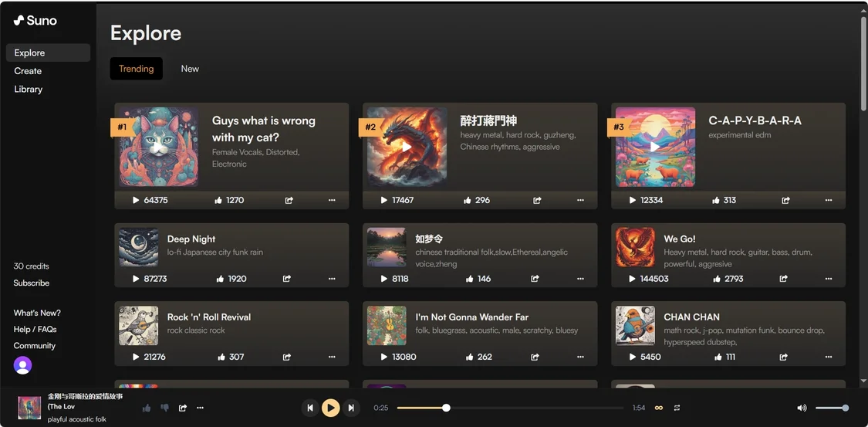Open more options for Guys what is wrong with my cat?
Viewport: 868px width, 427px height.
[x=332, y=200]
